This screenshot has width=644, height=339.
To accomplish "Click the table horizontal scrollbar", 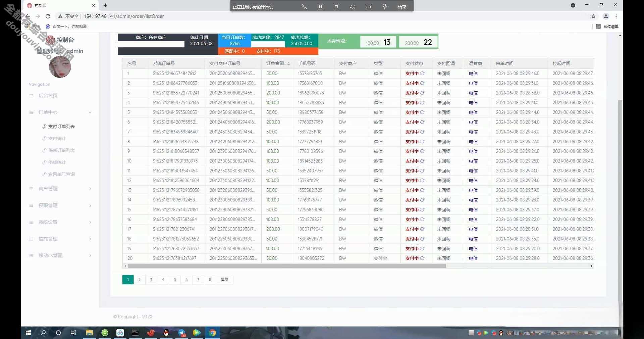I will 287,266.
